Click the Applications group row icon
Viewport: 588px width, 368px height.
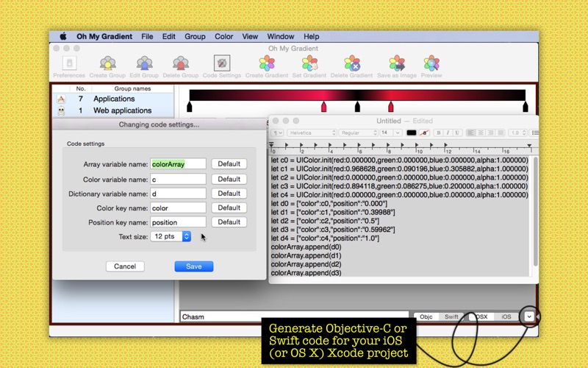(61, 99)
